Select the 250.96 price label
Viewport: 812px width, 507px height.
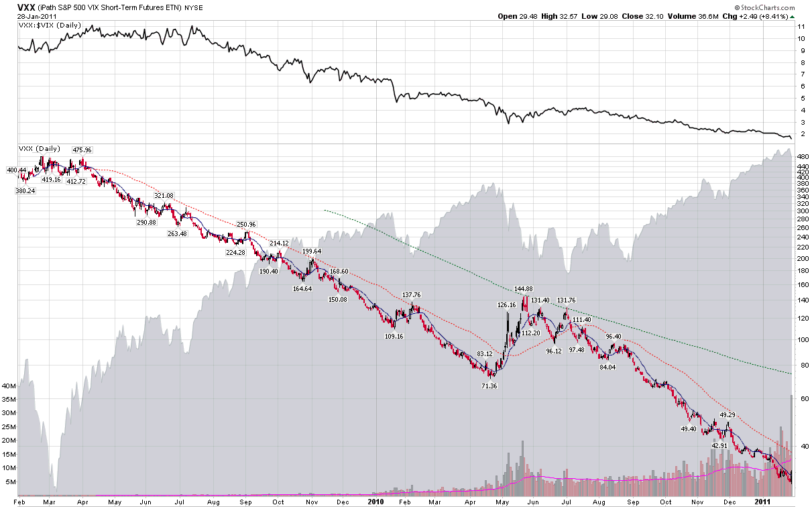tap(246, 224)
